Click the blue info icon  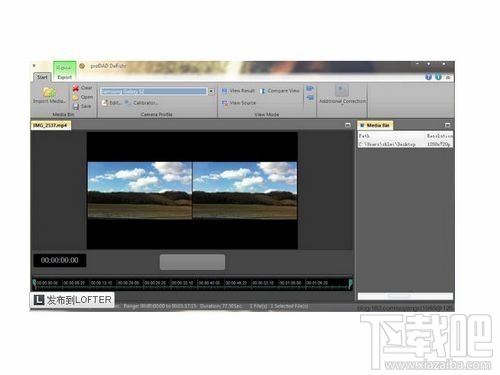coord(438,77)
